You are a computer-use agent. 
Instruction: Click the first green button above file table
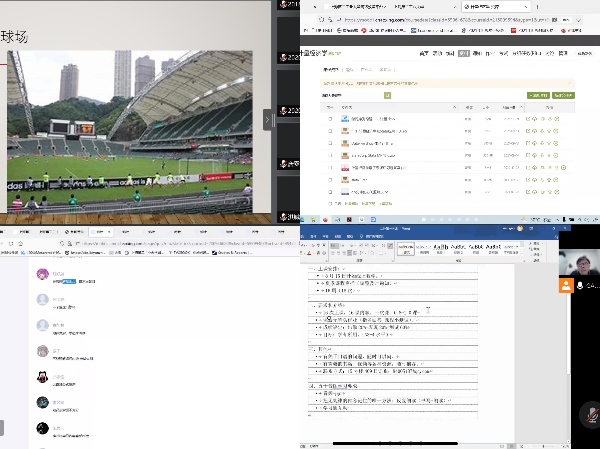pos(538,94)
